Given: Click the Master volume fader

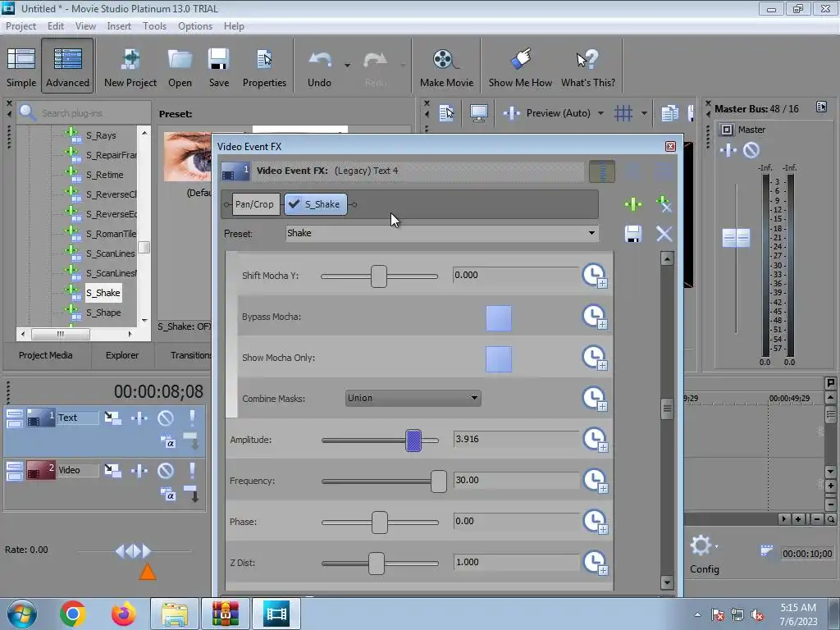Looking at the screenshot, I should click(736, 238).
